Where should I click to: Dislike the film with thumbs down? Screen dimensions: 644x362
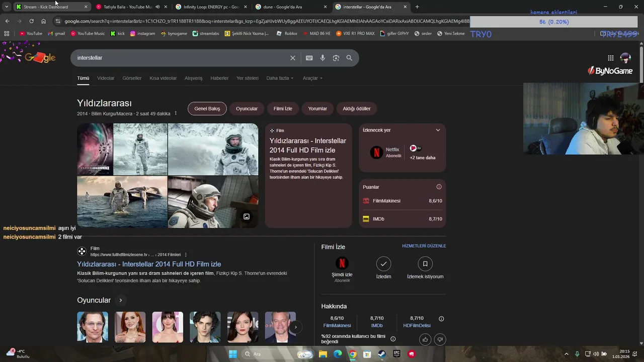tap(440, 339)
